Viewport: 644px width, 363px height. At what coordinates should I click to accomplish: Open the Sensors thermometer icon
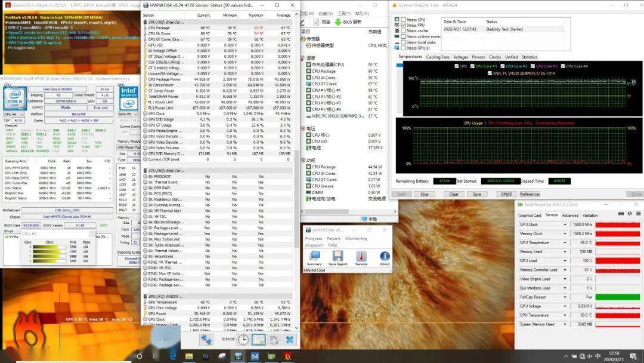(x=361, y=258)
